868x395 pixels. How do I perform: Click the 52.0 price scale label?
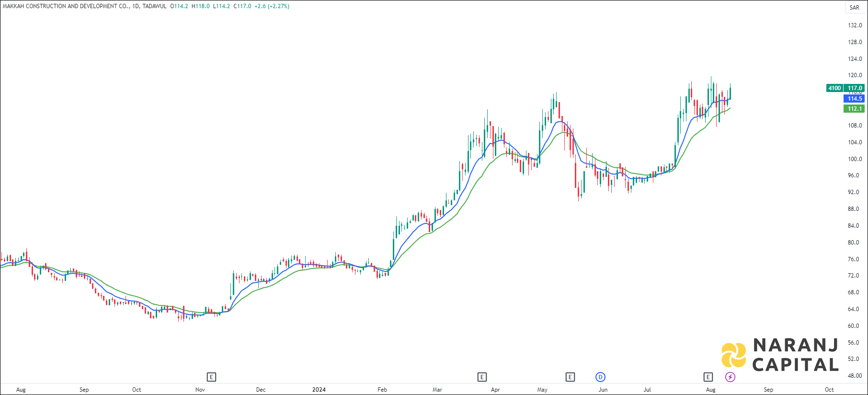click(854, 359)
